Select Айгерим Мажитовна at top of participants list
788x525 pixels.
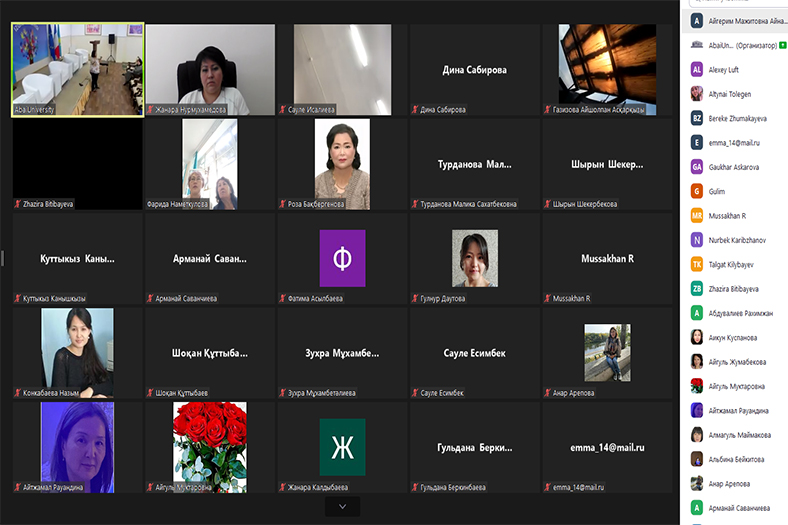[739, 21]
